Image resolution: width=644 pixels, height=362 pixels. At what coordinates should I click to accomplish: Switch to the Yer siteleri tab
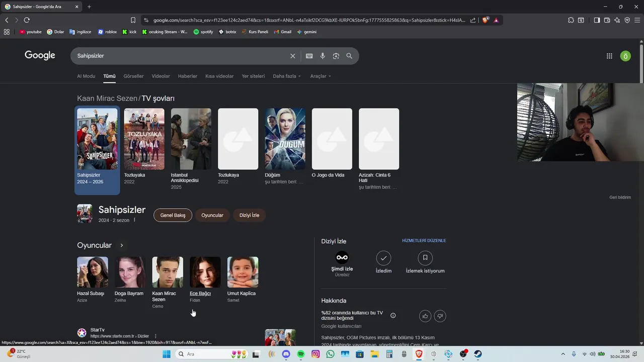tap(253, 76)
